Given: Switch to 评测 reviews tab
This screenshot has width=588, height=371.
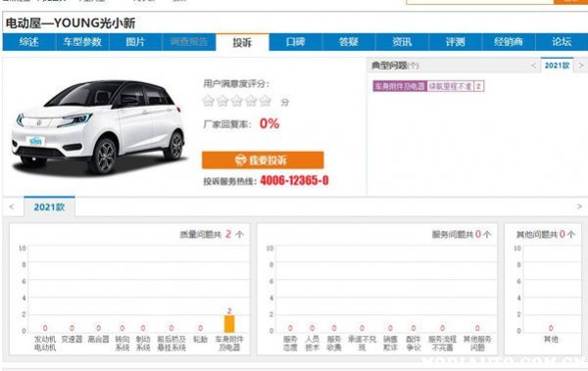Looking at the screenshot, I should click(456, 42).
